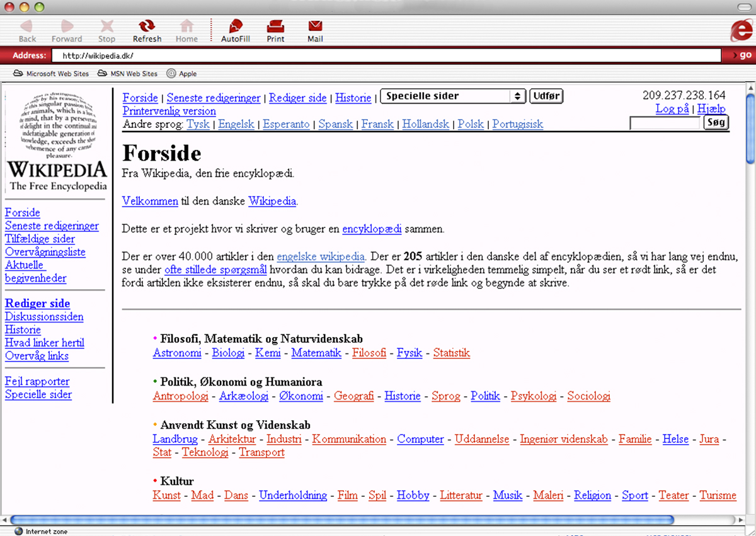The width and height of the screenshot is (756, 536).
Task: Open Aktuelle begivenheder in the sidebar
Action: [35, 271]
